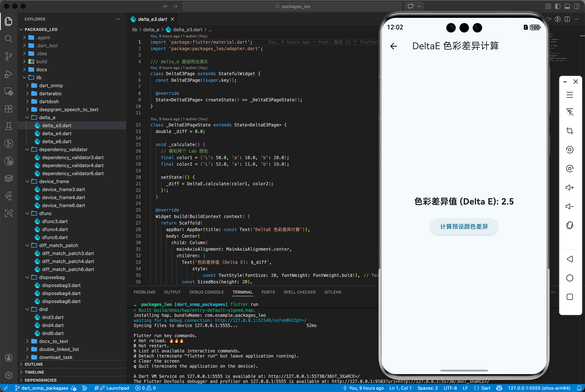
Task: Toggle the primary side bar layout icon
Action: [558, 7]
